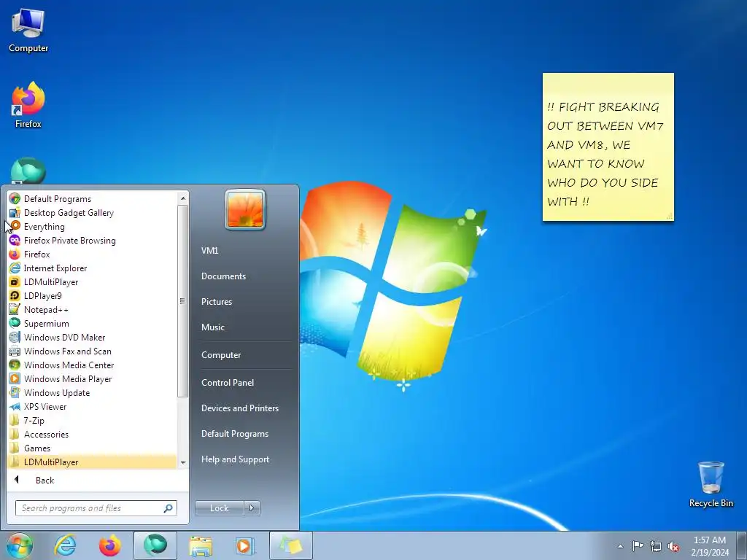Open Pictures from the Start menu
The height and width of the screenshot is (560, 747).
coord(216,301)
